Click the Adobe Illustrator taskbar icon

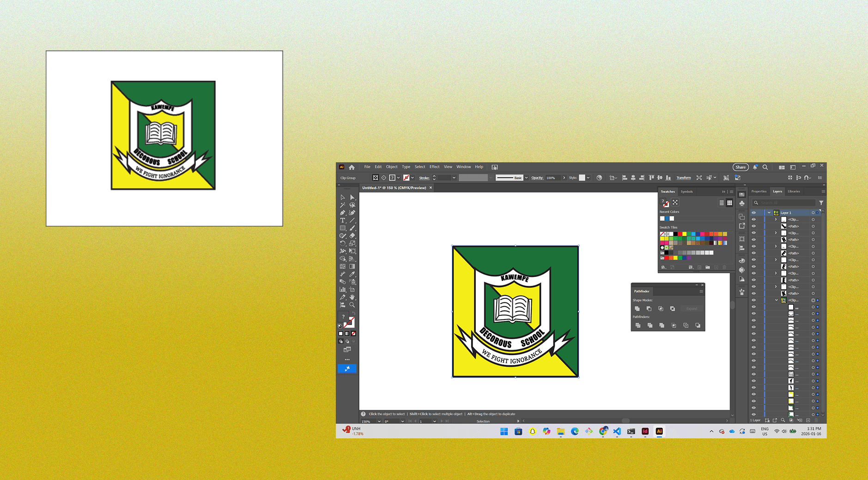coord(659,431)
